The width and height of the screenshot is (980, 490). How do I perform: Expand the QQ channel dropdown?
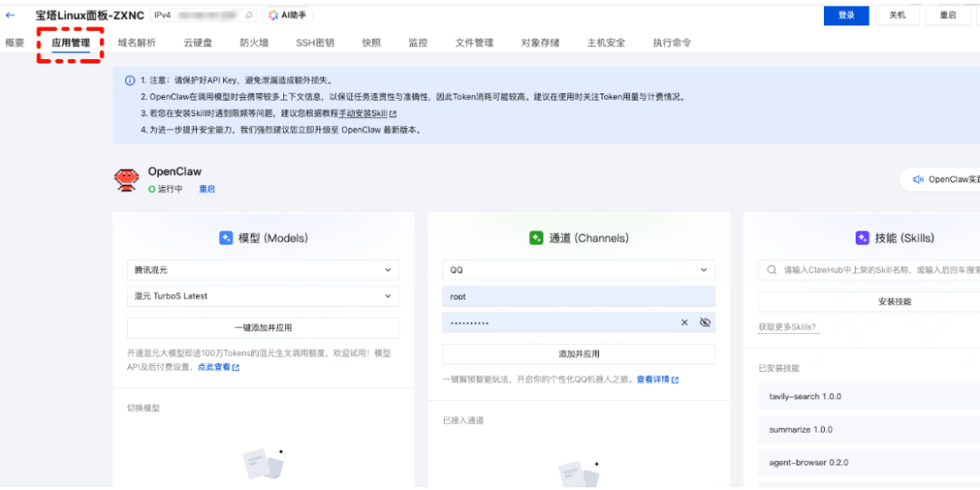point(578,270)
